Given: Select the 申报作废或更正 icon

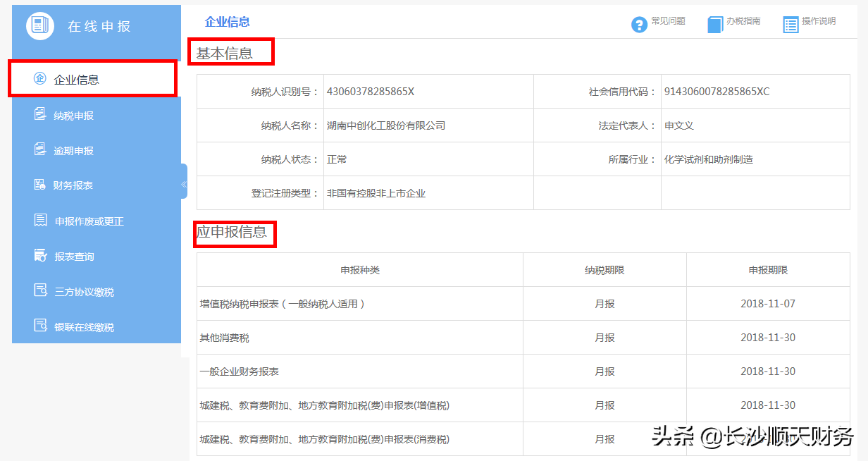Looking at the screenshot, I should coord(39,220).
